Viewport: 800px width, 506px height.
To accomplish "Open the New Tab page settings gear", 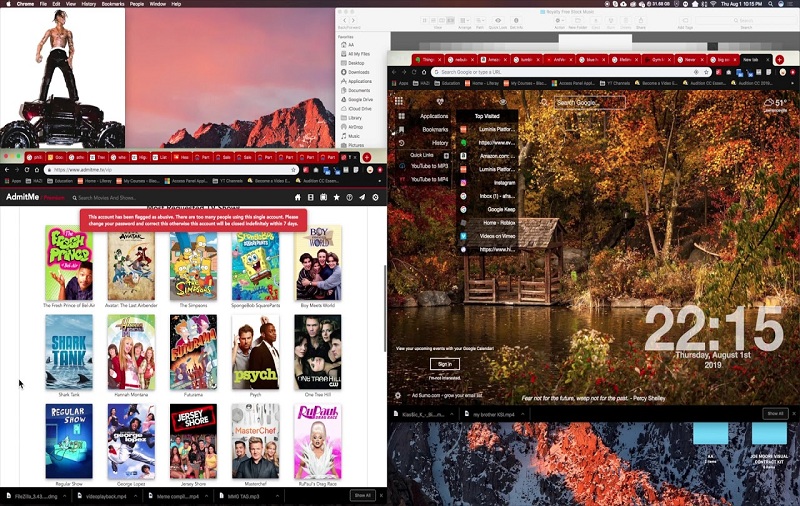I will [398, 395].
